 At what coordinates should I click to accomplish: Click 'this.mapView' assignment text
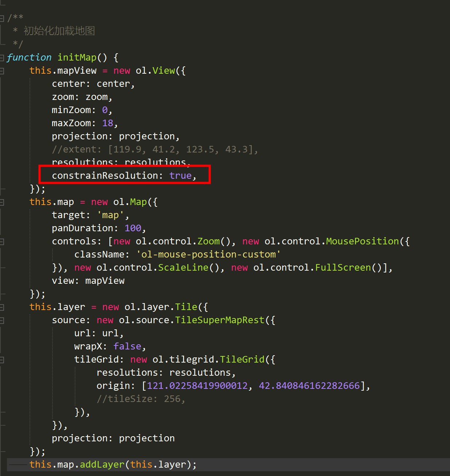63,70
